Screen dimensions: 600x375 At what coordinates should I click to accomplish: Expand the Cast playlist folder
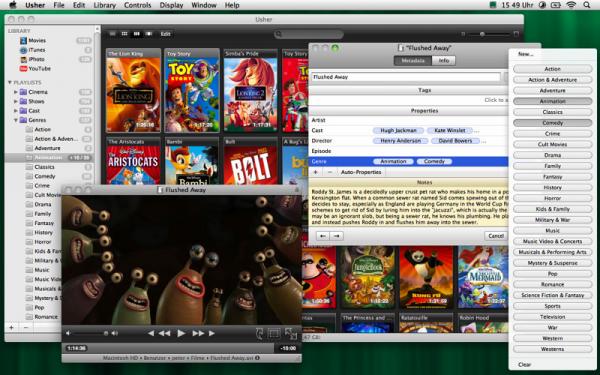(x=16, y=111)
